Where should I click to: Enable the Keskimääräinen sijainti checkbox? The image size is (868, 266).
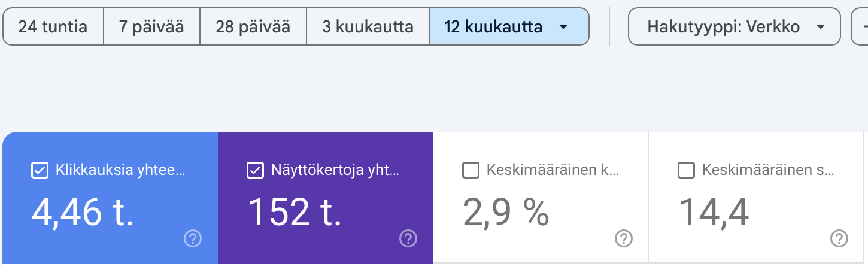686,171
